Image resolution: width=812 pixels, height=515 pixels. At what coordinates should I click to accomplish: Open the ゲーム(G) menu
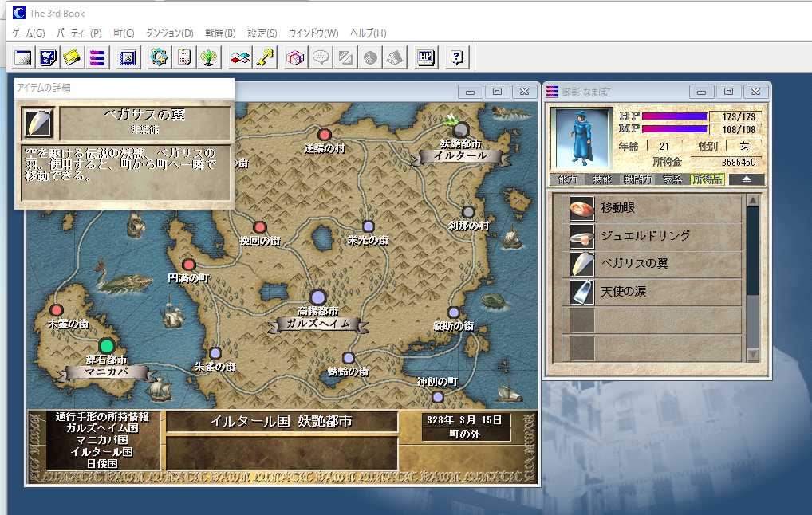(29, 33)
